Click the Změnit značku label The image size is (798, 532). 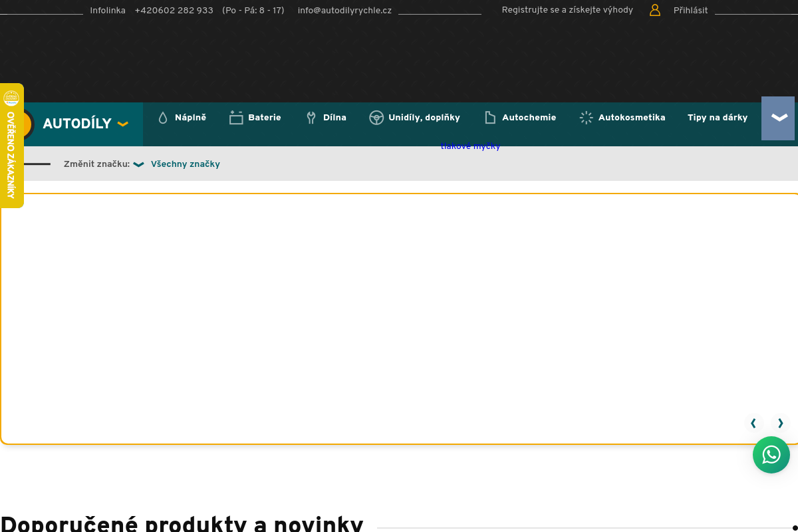pos(96,164)
